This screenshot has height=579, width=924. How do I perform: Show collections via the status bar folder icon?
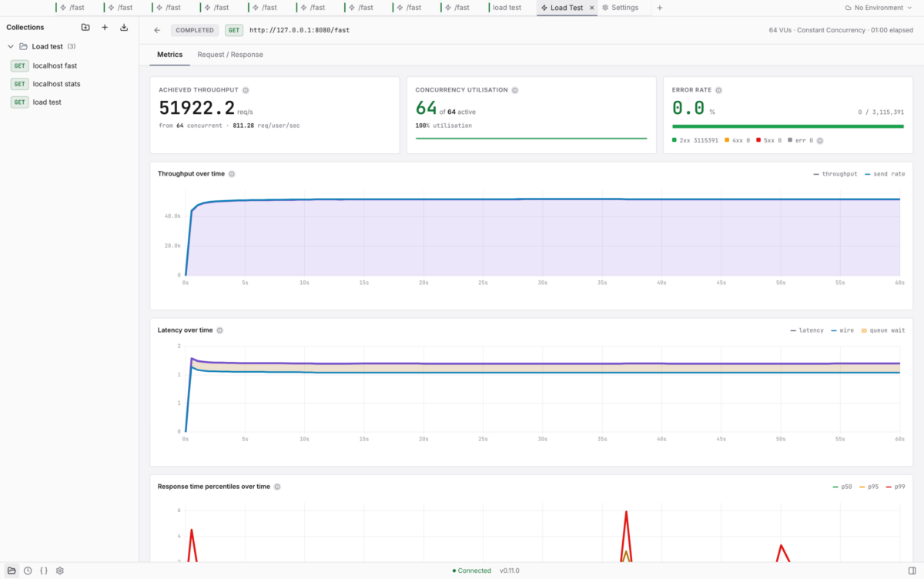tap(12, 571)
